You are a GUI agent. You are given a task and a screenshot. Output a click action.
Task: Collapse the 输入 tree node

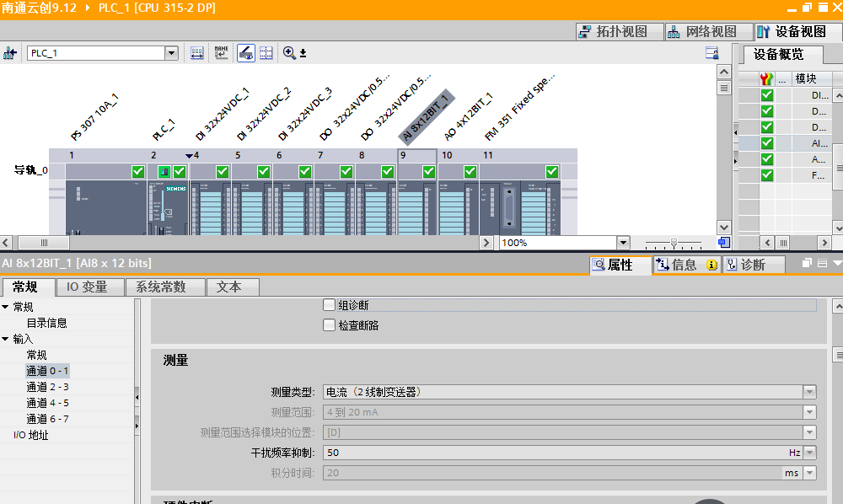click(5, 339)
